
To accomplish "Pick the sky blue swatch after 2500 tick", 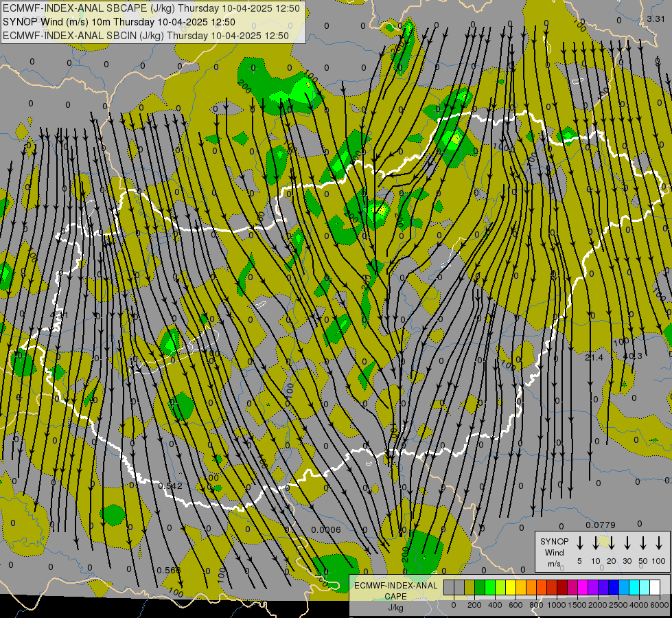I will (x=624, y=587).
